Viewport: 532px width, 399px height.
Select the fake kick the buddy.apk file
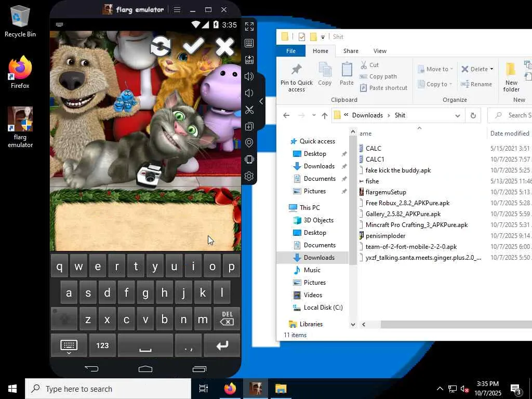coord(398,170)
